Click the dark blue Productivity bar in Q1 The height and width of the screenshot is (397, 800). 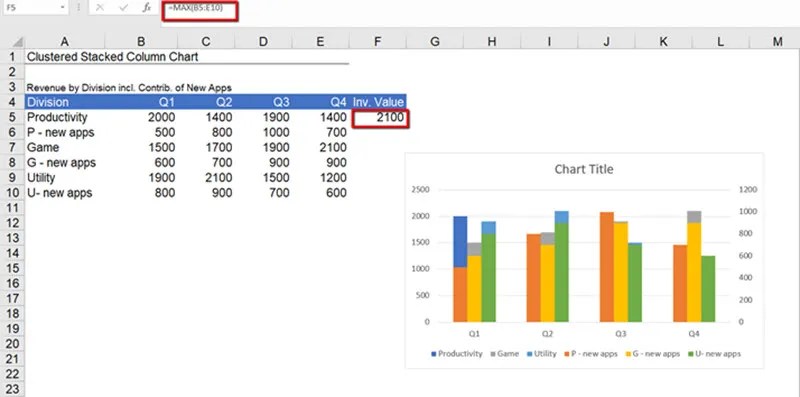[460, 241]
